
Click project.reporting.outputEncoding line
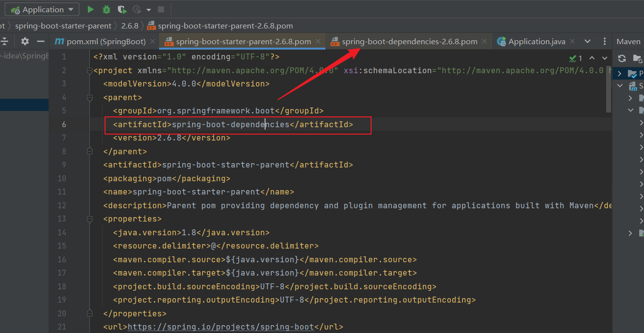(294, 300)
